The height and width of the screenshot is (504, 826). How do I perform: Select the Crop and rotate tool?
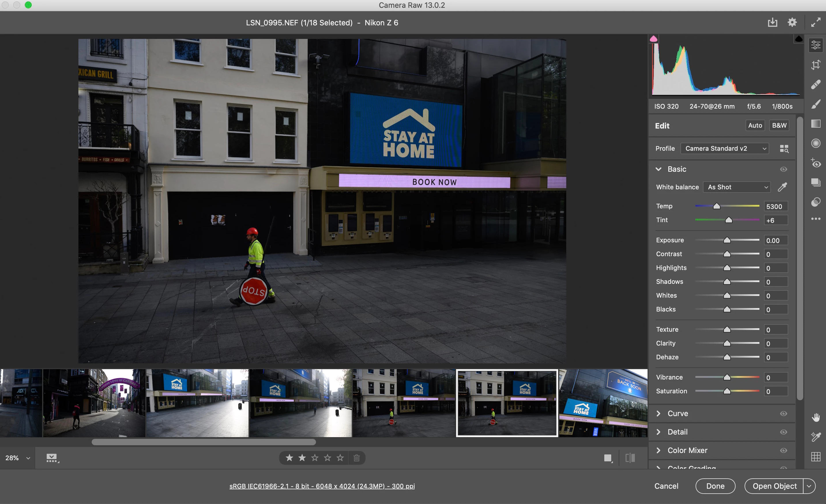click(x=816, y=64)
